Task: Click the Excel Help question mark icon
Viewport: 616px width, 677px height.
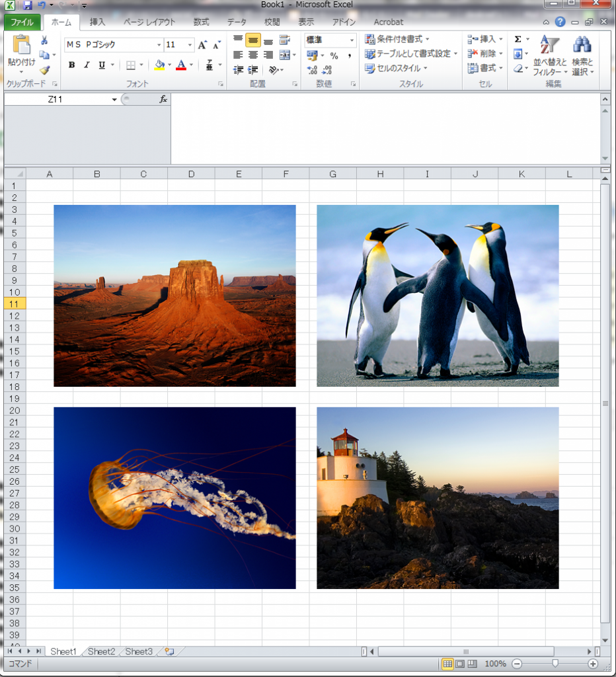Action: 560,22
